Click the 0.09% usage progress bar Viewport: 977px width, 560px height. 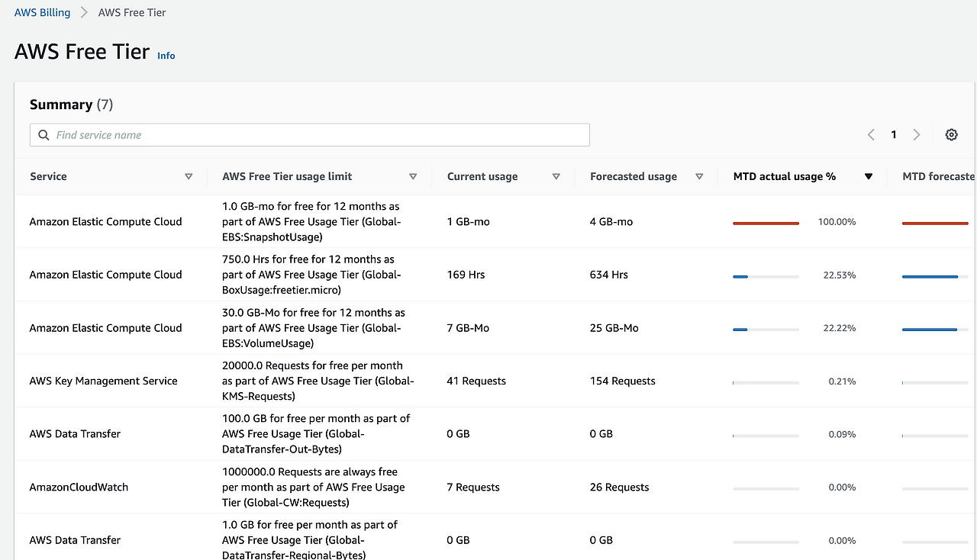click(766, 436)
